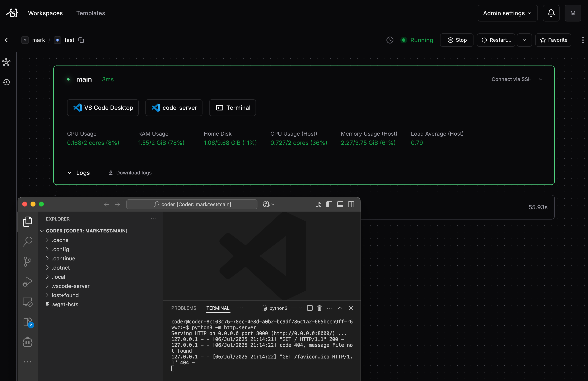Screen dimensions: 588x381
Task: Open the Extensions view with the 2 badge
Action: tap(27, 322)
